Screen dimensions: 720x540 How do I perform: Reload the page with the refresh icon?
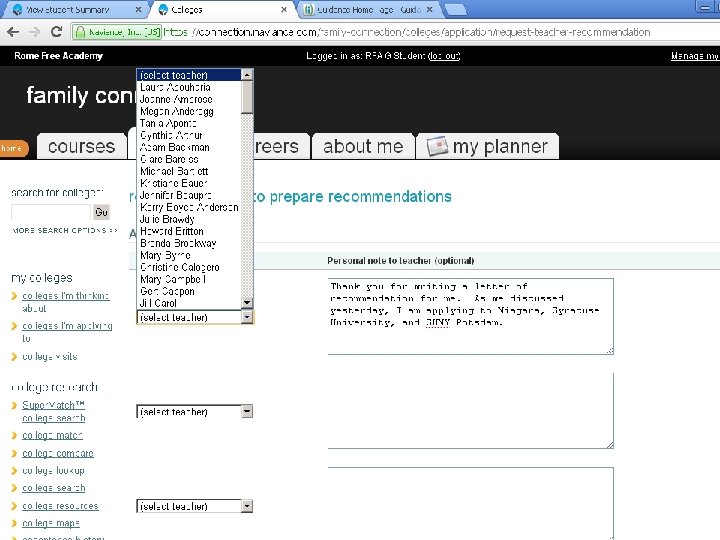(x=56, y=32)
